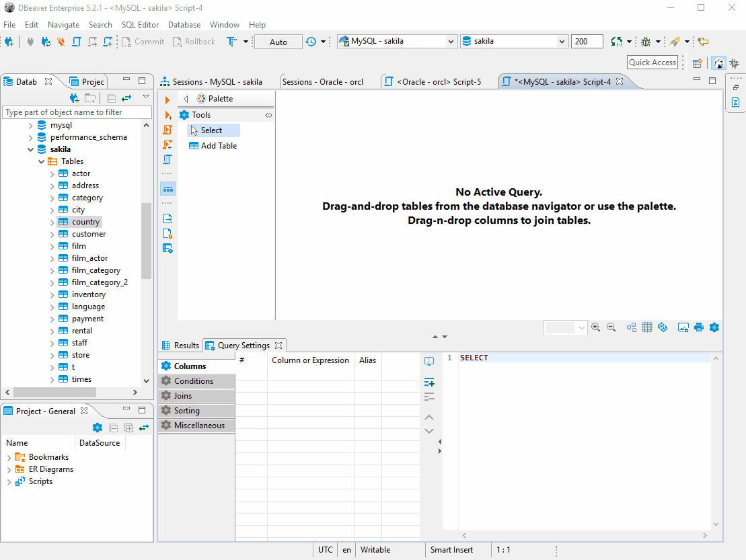Click the zoom out magnifier icon
746x560 pixels.
pos(611,327)
